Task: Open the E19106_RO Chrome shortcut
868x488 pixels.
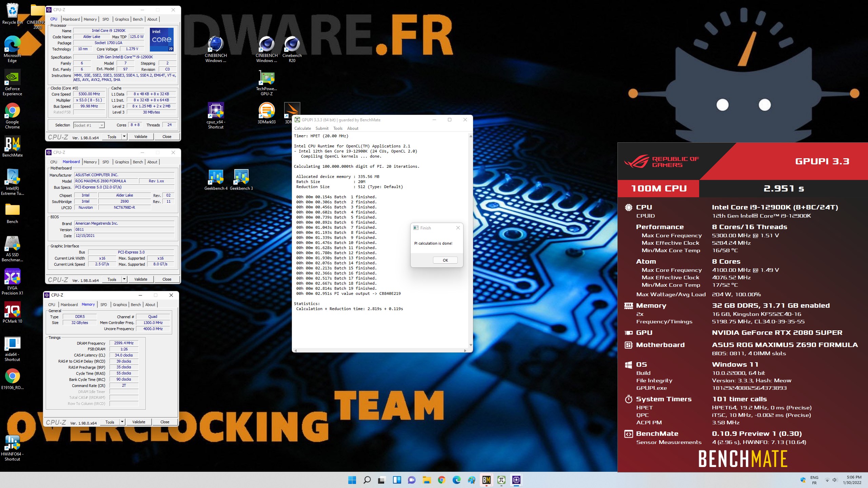Action: coord(12,379)
